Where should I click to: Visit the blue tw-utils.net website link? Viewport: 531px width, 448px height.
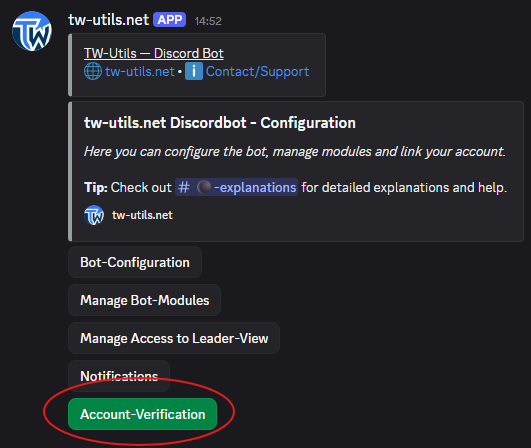[140, 71]
